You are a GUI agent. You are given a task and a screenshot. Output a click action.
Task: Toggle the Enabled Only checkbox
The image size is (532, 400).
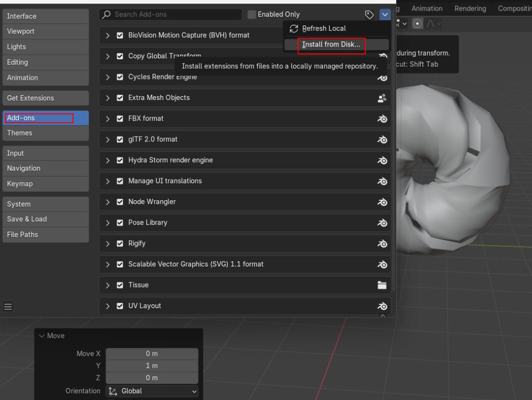coord(252,14)
